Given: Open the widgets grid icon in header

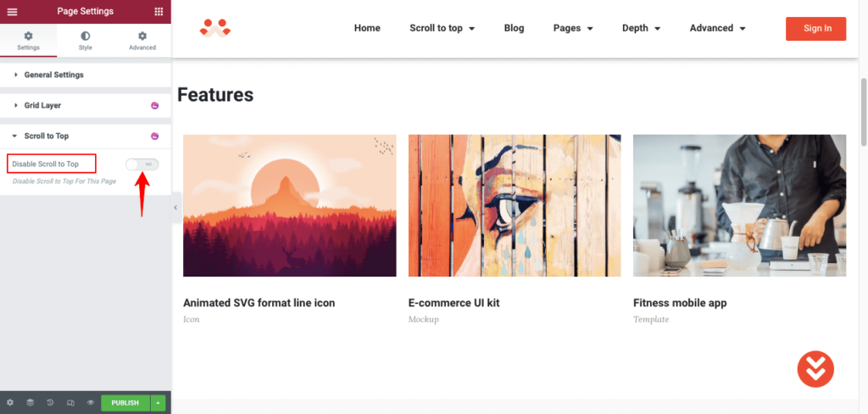Looking at the screenshot, I should pyautogui.click(x=159, y=12).
